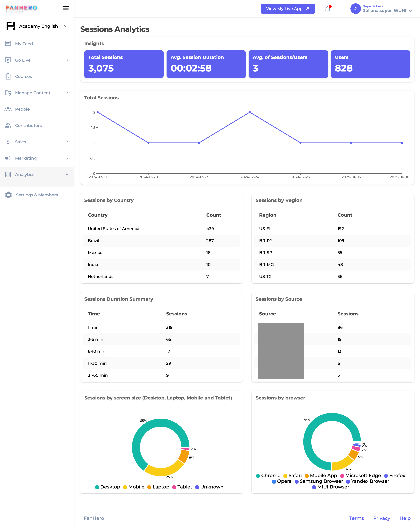Expand the Marketing submenu chevron
The height and width of the screenshot is (527, 420).
(67, 158)
